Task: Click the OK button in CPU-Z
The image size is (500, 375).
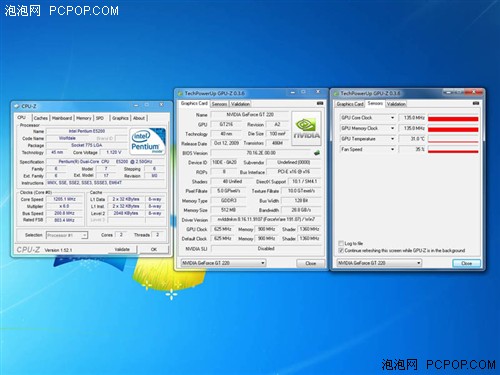Action: (x=154, y=249)
